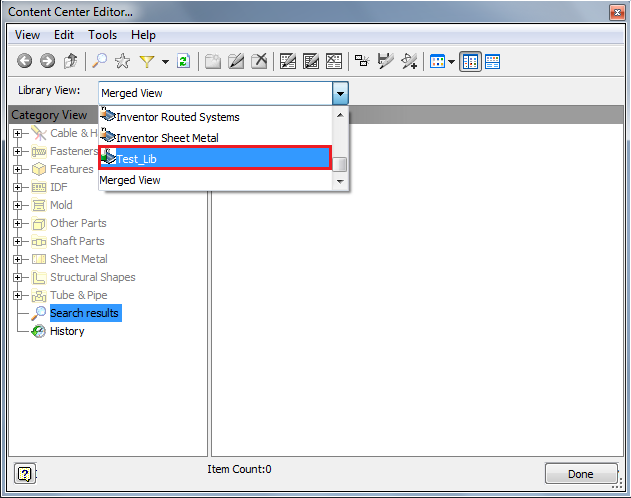
Task: Select the Features tree item
Action: pos(72,169)
